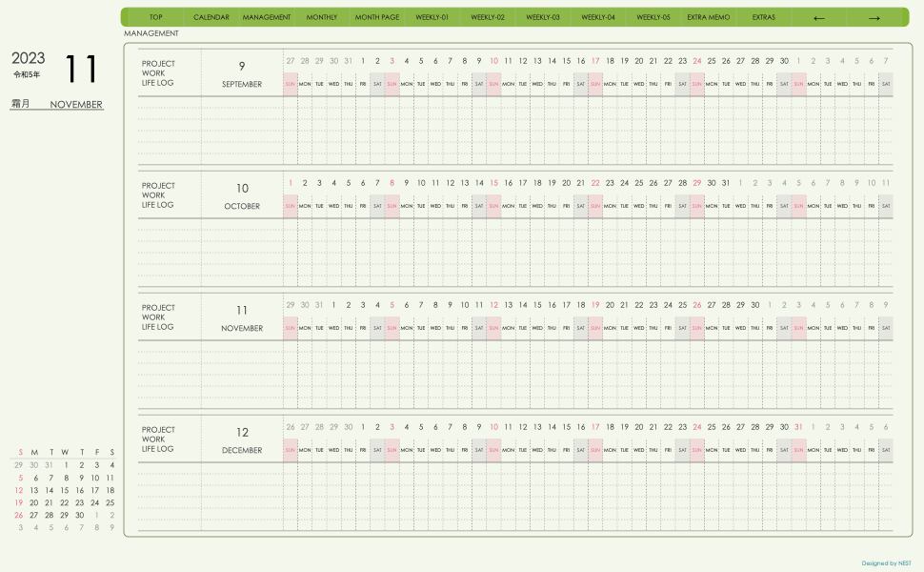This screenshot has width=924, height=572.
Task: Select the 10 OCTOBER month header
Action: point(242,196)
